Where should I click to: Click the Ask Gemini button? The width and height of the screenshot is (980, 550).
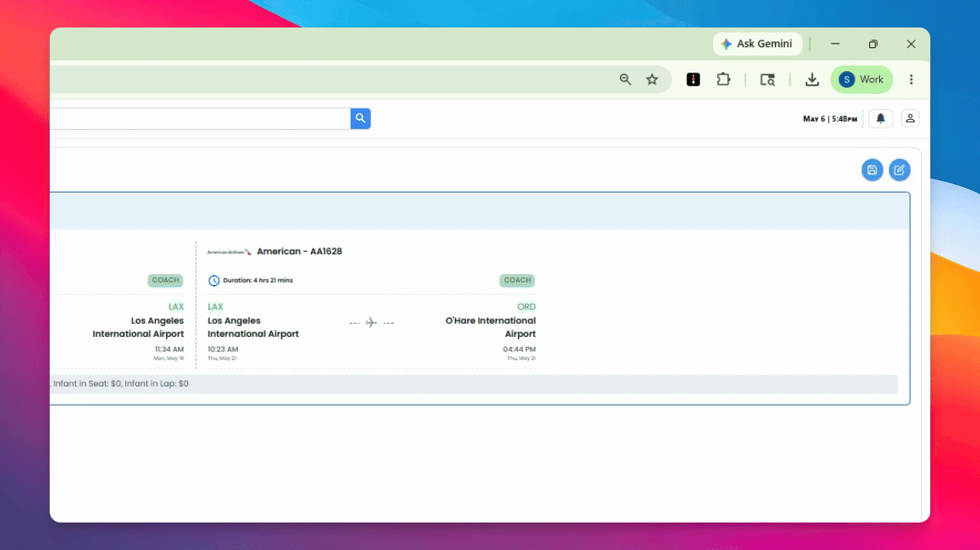(758, 44)
